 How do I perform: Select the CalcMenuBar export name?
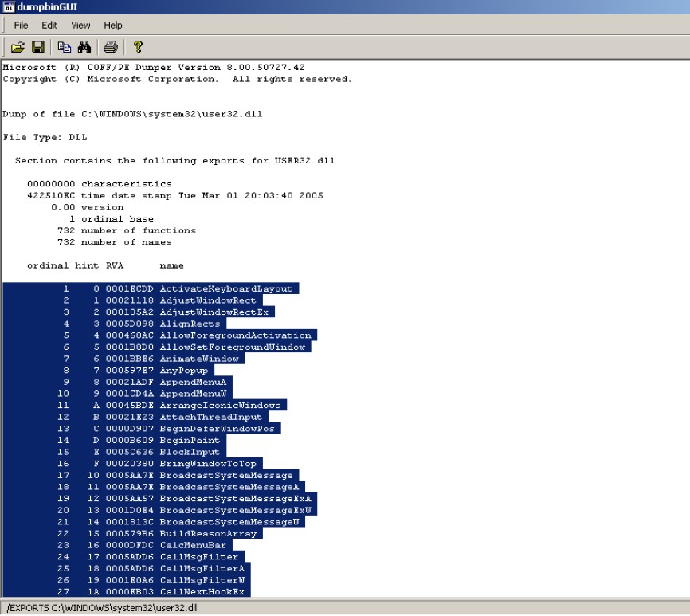click(x=193, y=545)
